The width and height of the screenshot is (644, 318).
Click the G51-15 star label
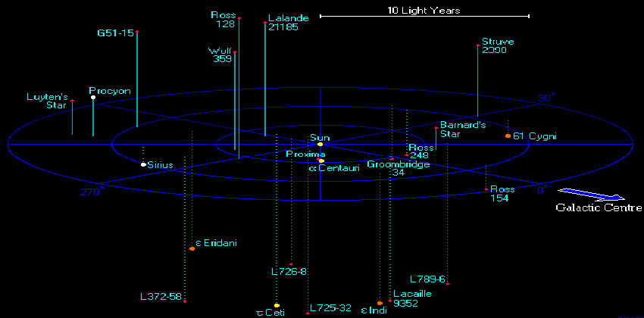[x=115, y=33]
